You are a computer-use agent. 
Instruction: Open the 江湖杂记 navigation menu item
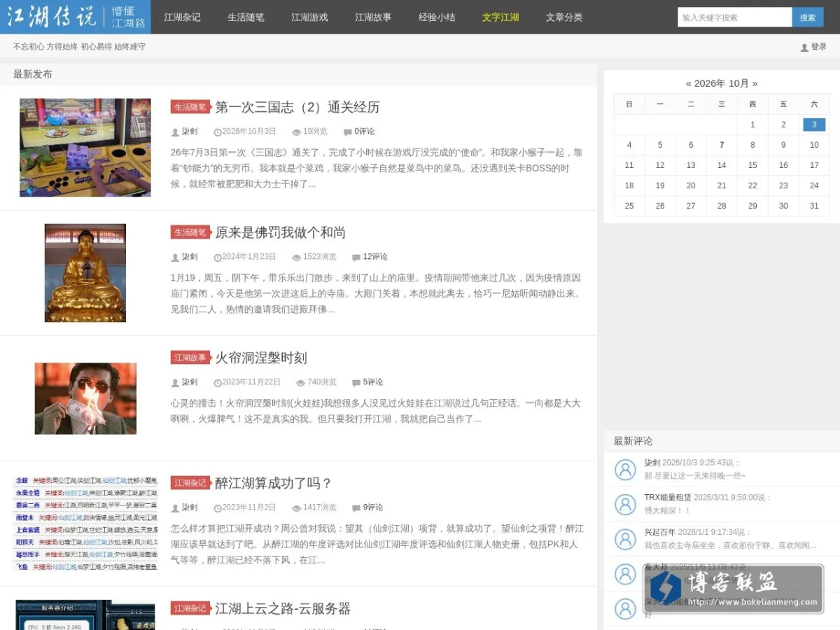tap(182, 17)
